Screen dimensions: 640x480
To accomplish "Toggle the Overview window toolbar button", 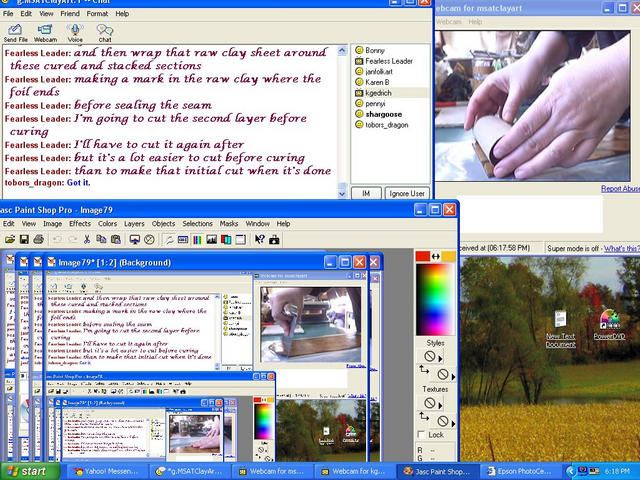I will (x=241, y=240).
